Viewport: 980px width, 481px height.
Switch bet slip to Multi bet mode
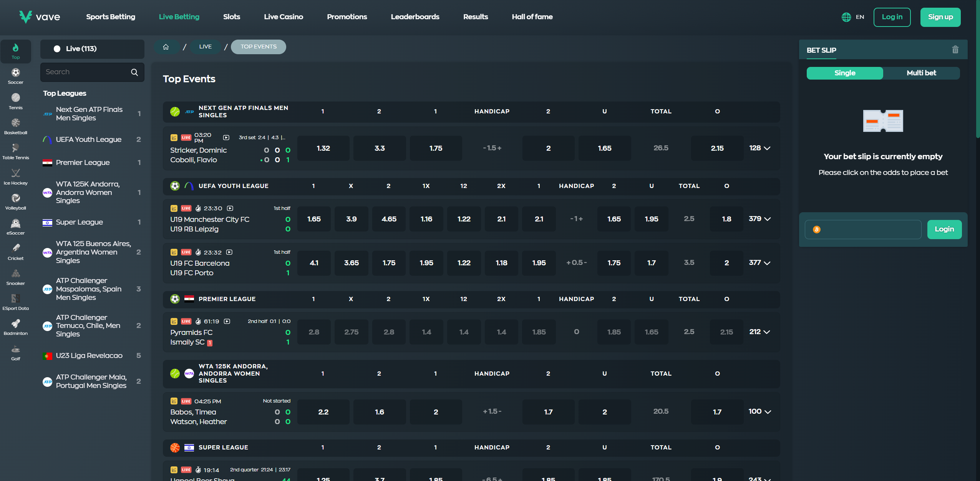coord(921,73)
